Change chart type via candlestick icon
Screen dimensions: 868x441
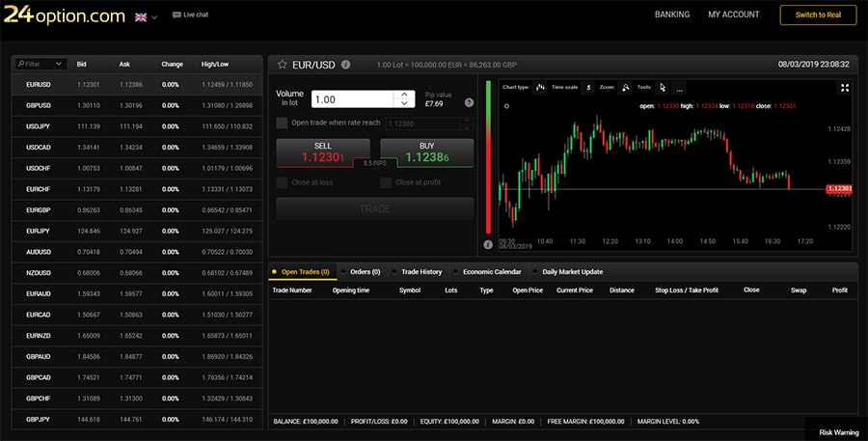[x=540, y=87]
